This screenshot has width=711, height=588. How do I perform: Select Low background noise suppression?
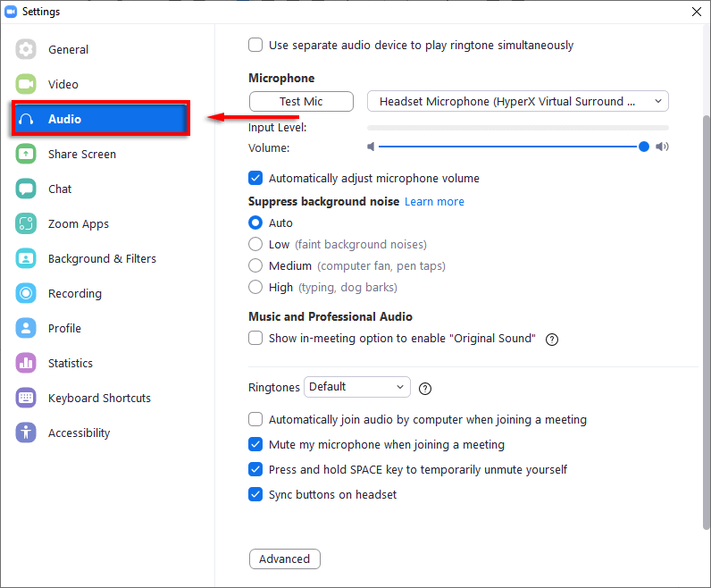255,244
